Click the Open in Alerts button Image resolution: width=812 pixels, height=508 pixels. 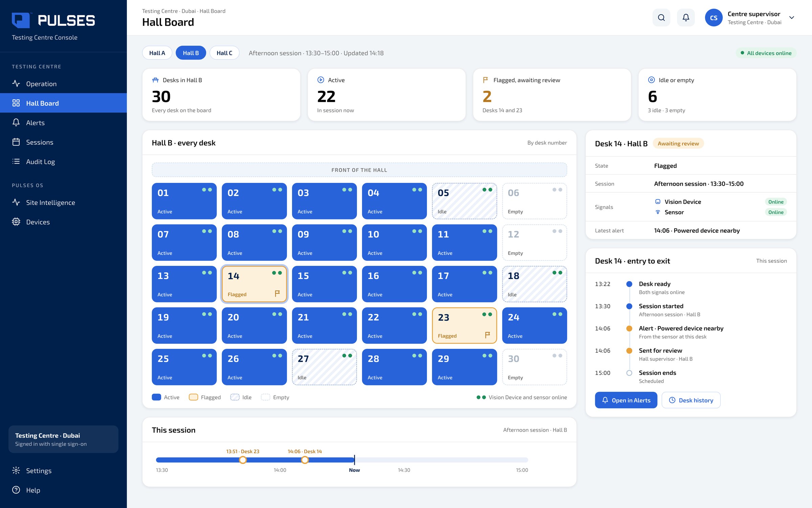(x=626, y=400)
